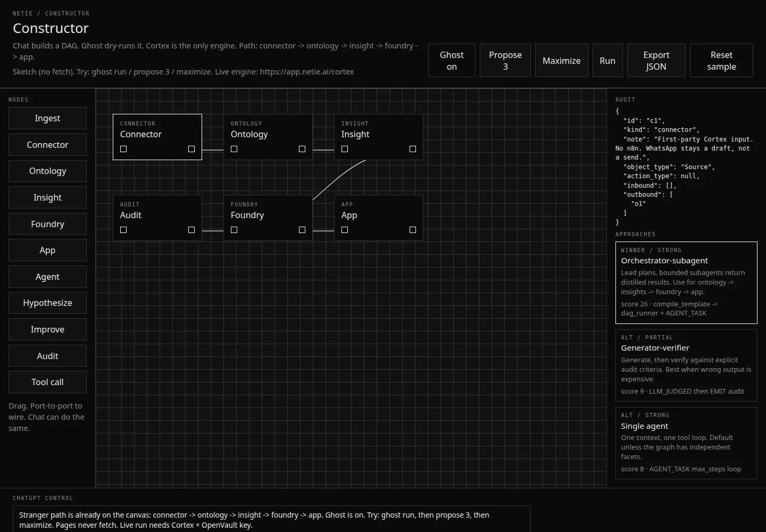Add an App node from palette

point(47,250)
